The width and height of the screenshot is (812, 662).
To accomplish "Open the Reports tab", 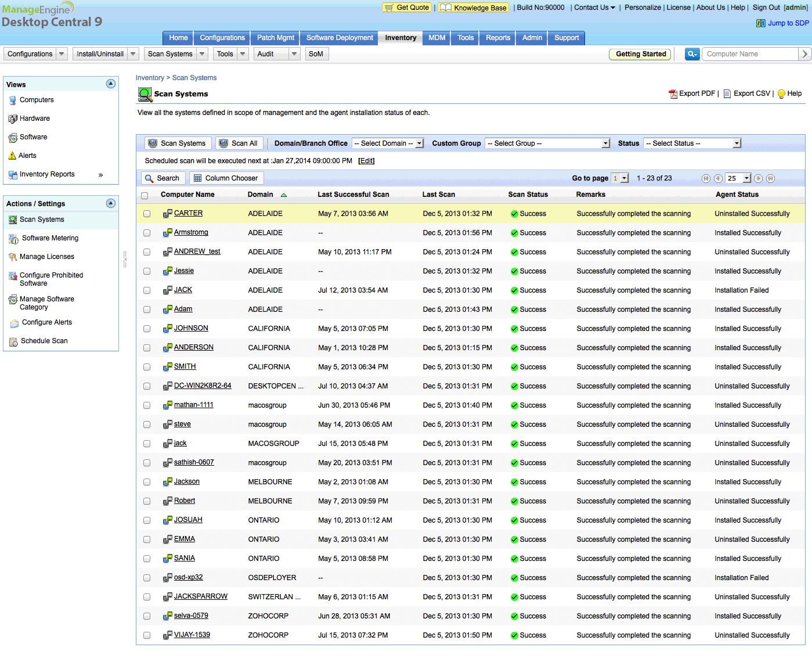I will point(498,38).
